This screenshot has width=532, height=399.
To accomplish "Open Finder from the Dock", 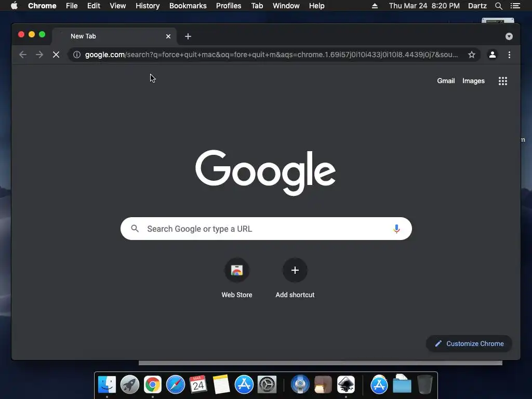I will [107, 384].
